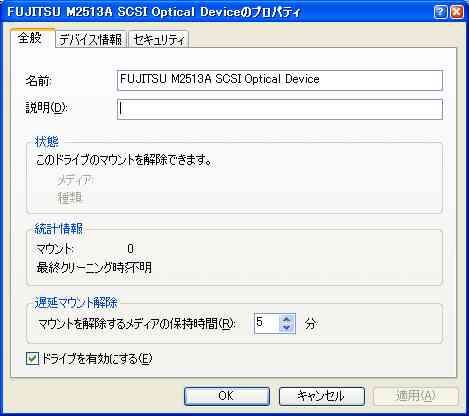This screenshot has height=416, width=469.
Task: Click the 適用(A) button
Action: point(416,396)
